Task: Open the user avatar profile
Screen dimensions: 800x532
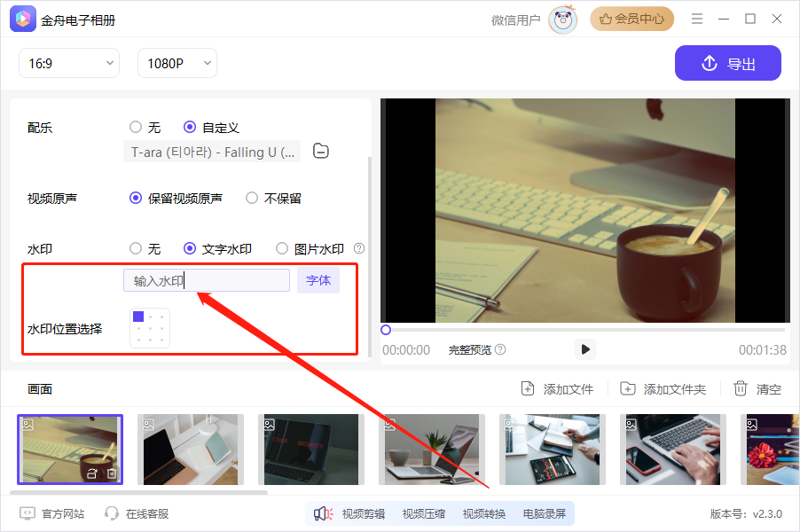Action: click(x=563, y=20)
